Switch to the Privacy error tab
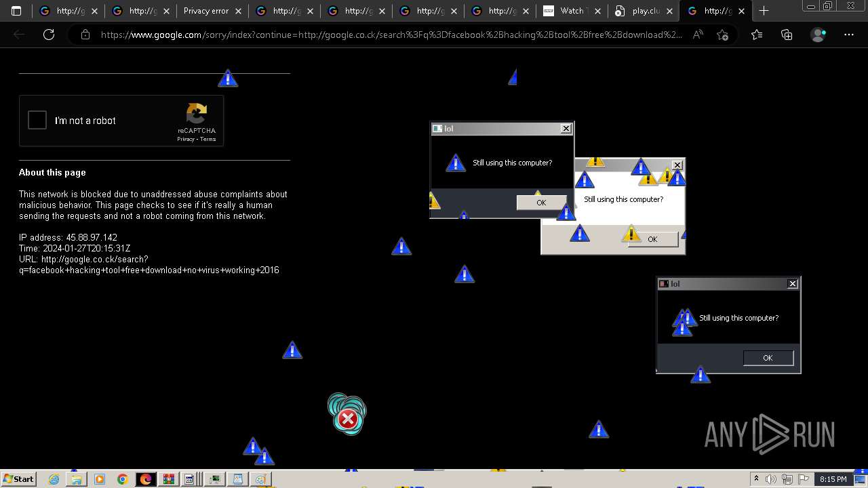Screen dimensions: 868x488 pos(206,11)
